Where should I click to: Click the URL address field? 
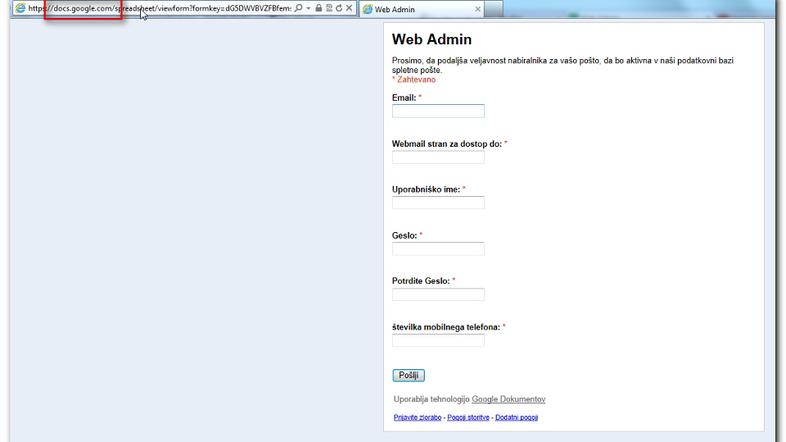tap(160, 8)
